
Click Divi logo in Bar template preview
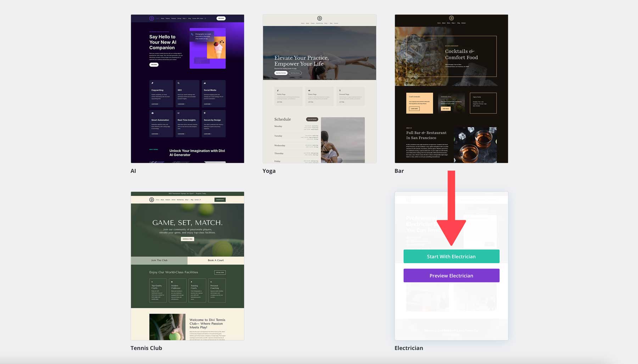[451, 18]
